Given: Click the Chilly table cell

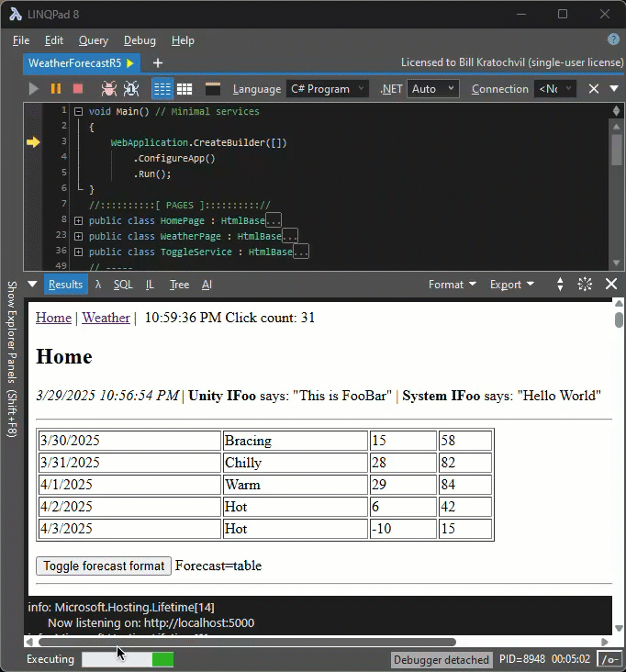Looking at the screenshot, I should 295,463.
